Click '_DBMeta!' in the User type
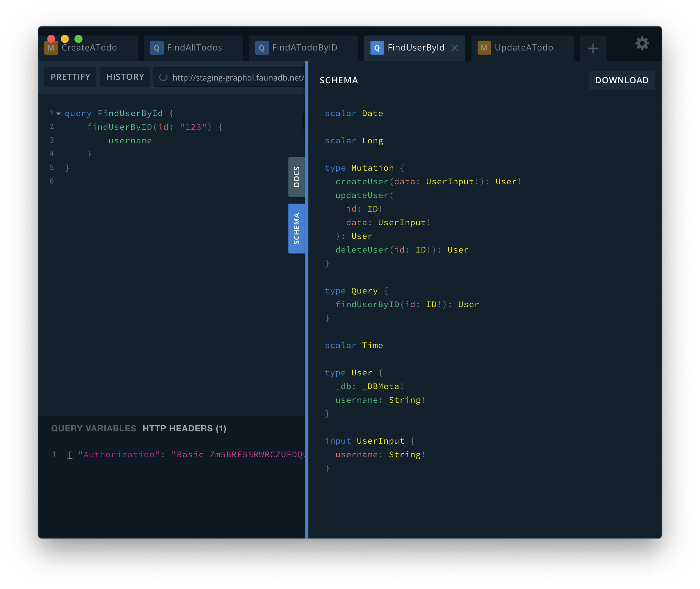 click(x=383, y=386)
